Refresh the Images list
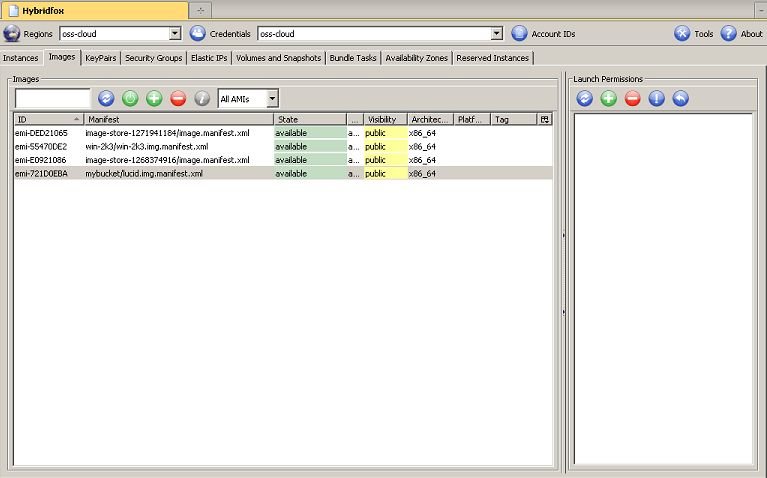Screen dimensions: 767x478 [x=106, y=98]
